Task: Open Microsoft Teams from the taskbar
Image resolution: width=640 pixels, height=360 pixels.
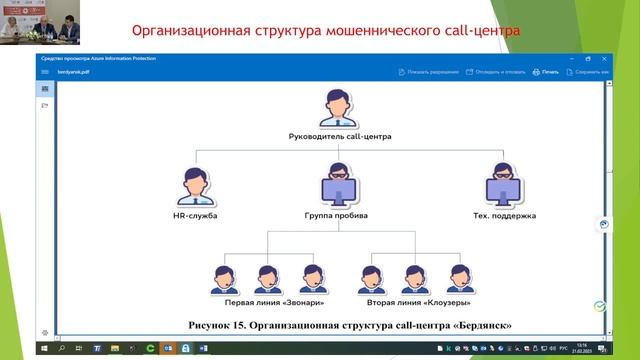Action: (97, 348)
